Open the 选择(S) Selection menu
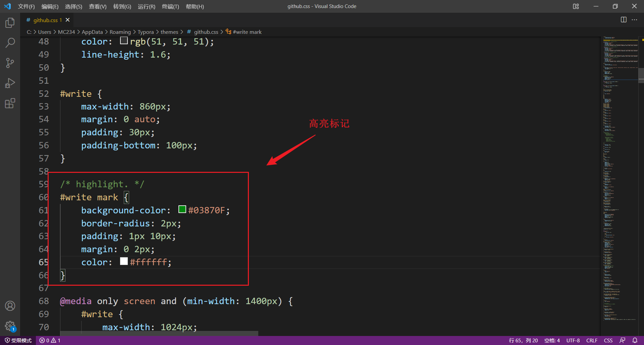The image size is (644, 345). click(x=73, y=6)
